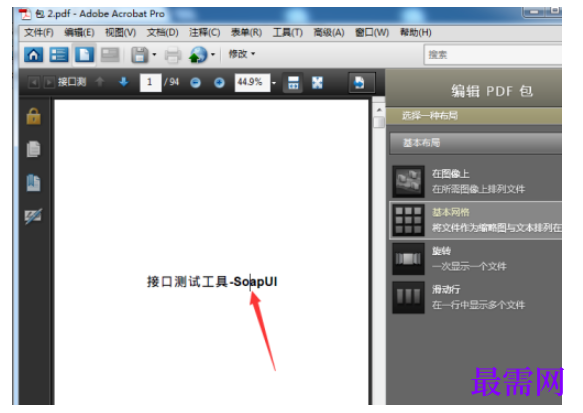Image resolution: width=583 pixels, height=413 pixels.
Task: Open the 表单(R) menu
Action: [x=246, y=33]
